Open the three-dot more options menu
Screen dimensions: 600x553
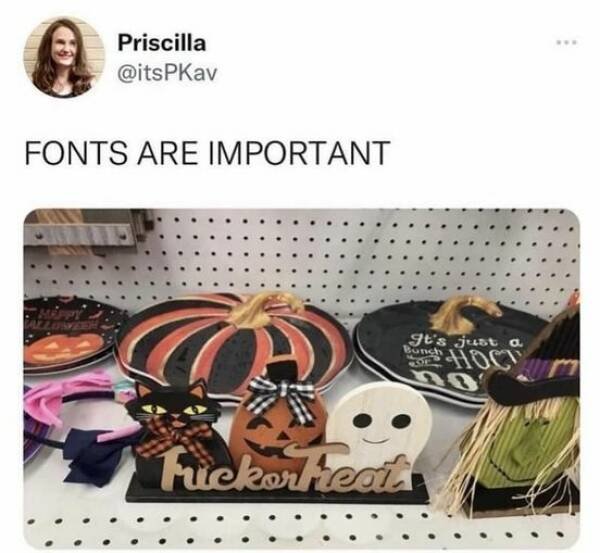tap(568, 42)
